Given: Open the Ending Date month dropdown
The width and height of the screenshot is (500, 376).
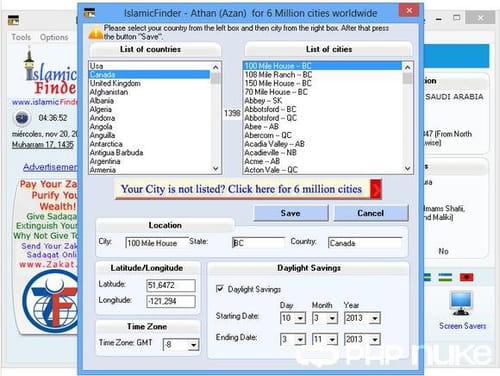Looking at the screenshot, I should (332, 340).
